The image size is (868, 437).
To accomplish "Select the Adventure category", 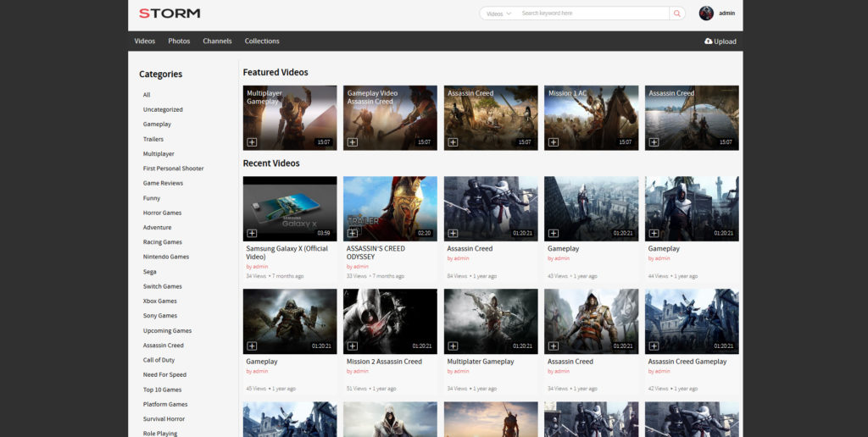I will (x=157, y=227).
